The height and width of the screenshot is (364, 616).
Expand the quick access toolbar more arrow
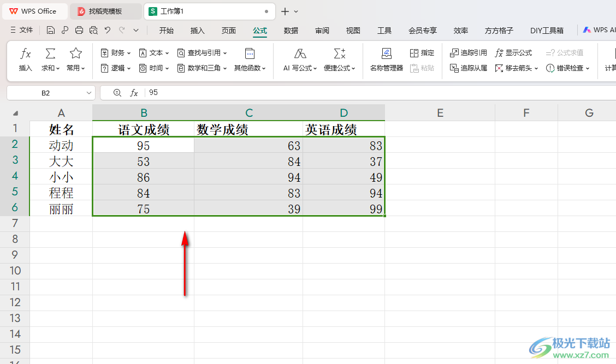tap(136, 30)
